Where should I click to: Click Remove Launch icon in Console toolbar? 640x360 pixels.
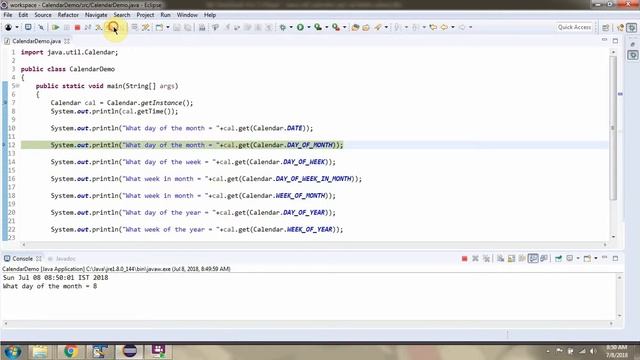[475, 258]
